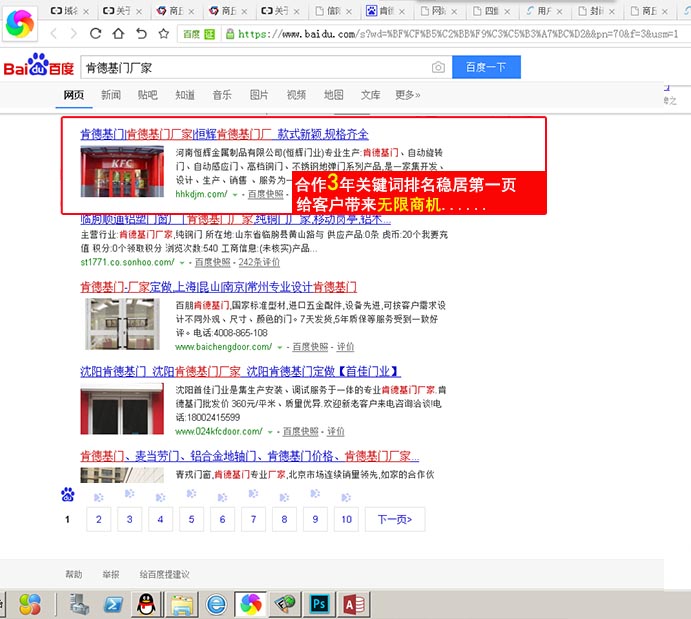Open the 更多» menu
Viewport: 691px width, 619px height.
[x=408, y=95]
